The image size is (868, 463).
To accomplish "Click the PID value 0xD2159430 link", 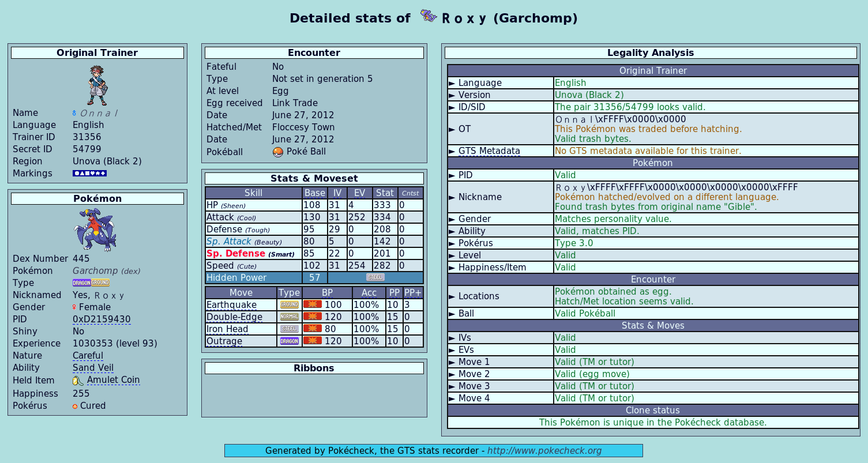I will pos(102,319).
